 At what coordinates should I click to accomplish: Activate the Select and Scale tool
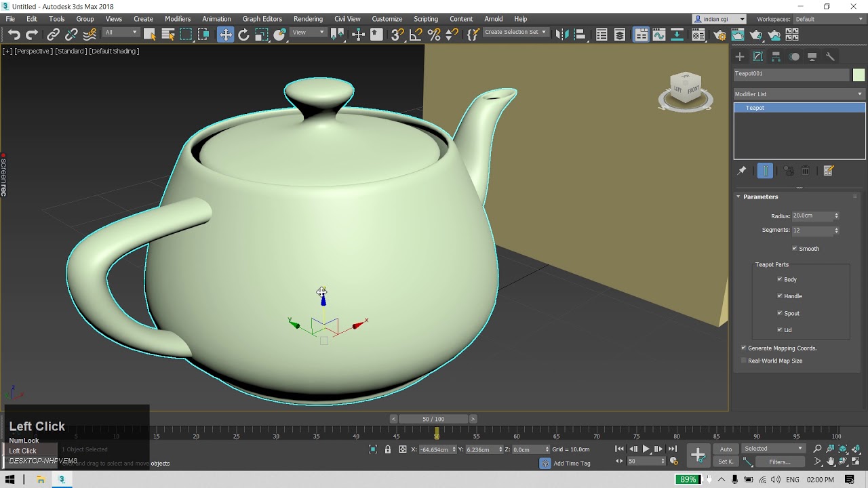(x=262, y=35)
